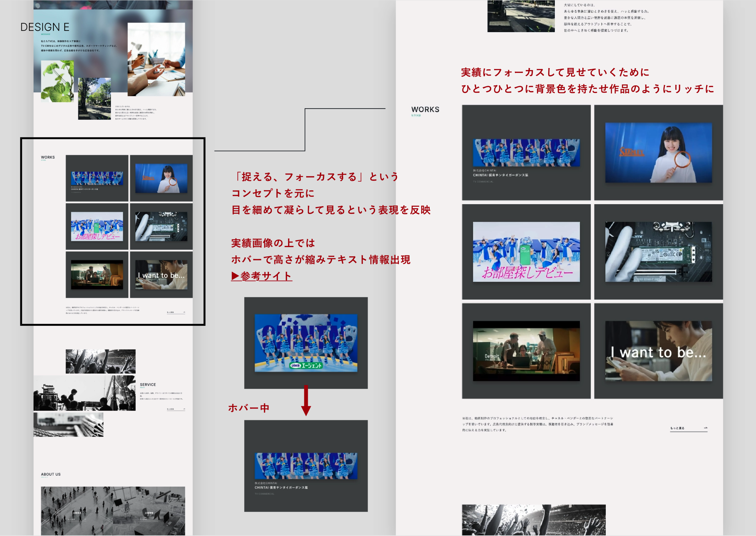Image resolution: width=756 pixels, height=536 pixels.
Task: Click the small arrow beside SERVICE もっと見る
Action: 184,409
